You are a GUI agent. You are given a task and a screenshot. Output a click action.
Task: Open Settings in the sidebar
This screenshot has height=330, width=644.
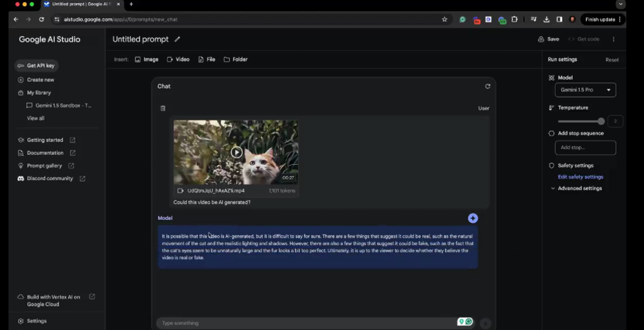pyautogui.click(x=32, y=321)
